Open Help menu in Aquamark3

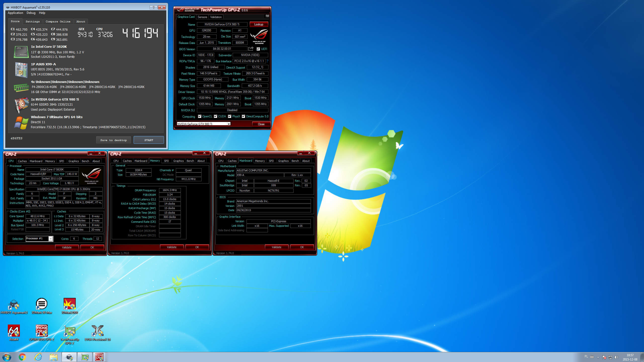(42, 13)
